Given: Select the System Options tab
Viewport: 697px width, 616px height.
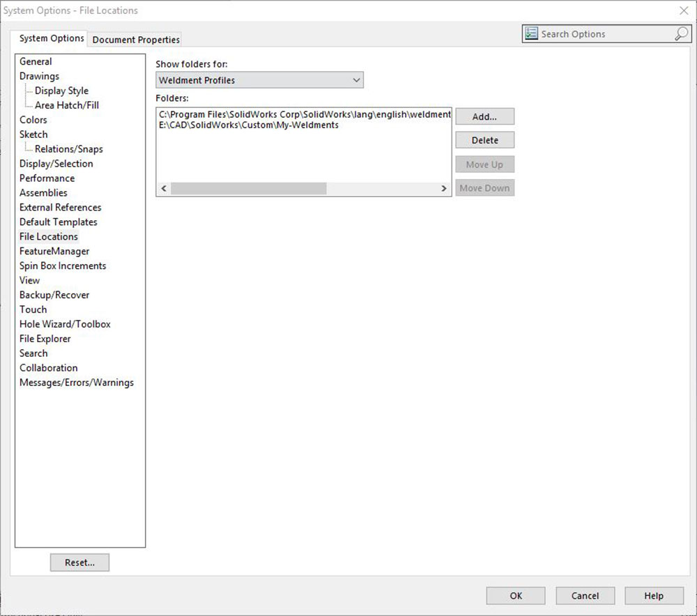Looking at the screenshot, I should pyautogui.click(x=52, y=38).
